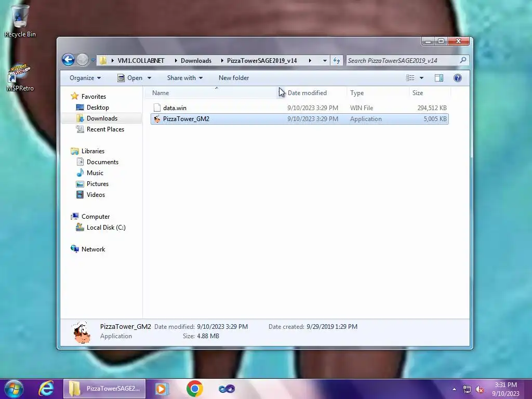The image size is (532, 399).
Task: Expand arrow before PizzaTowerSAGE2019_v14 breadcrumb
Action: (x=222, y=60)
